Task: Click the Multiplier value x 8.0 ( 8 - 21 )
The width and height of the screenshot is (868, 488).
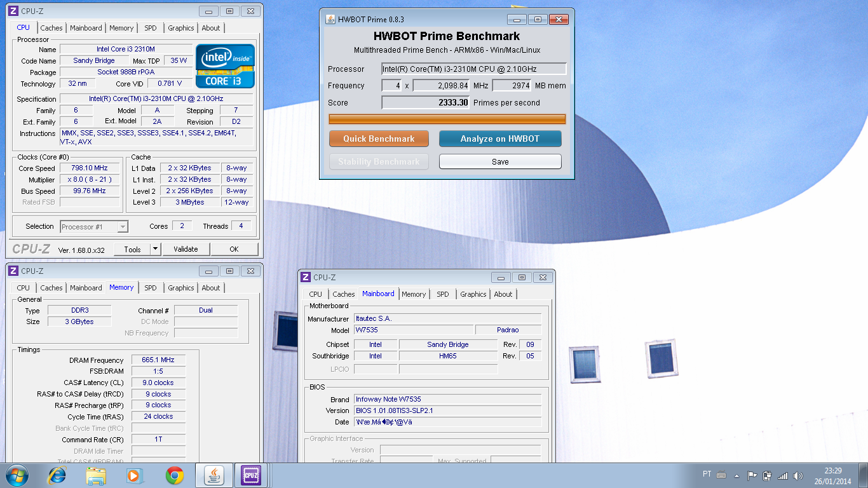Action: (x=90, y=180)
